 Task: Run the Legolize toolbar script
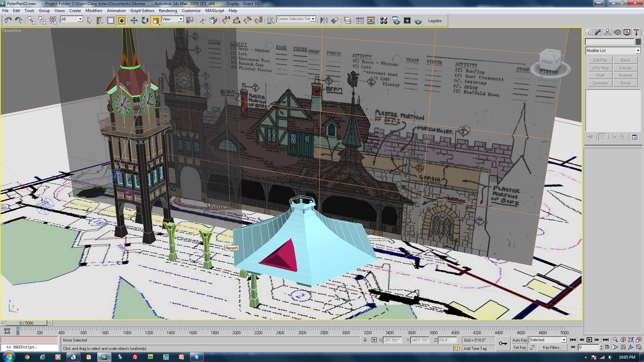pos(435,21)
